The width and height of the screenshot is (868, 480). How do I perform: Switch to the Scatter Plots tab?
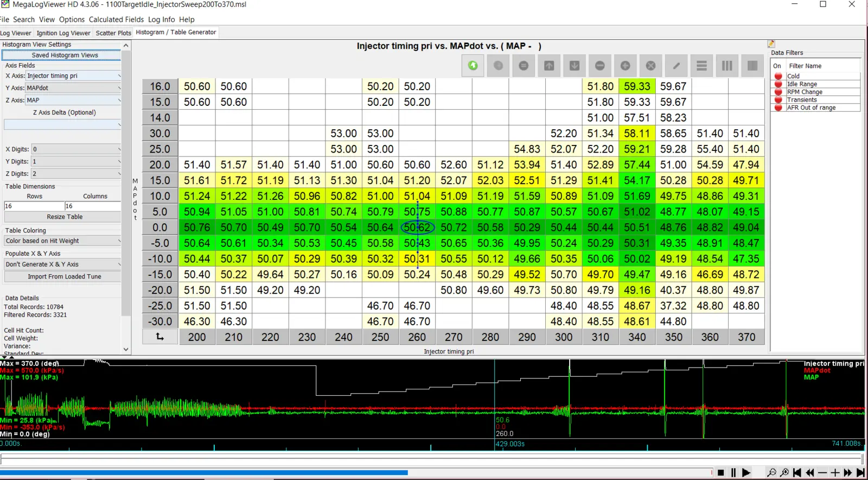click(113, 33)
